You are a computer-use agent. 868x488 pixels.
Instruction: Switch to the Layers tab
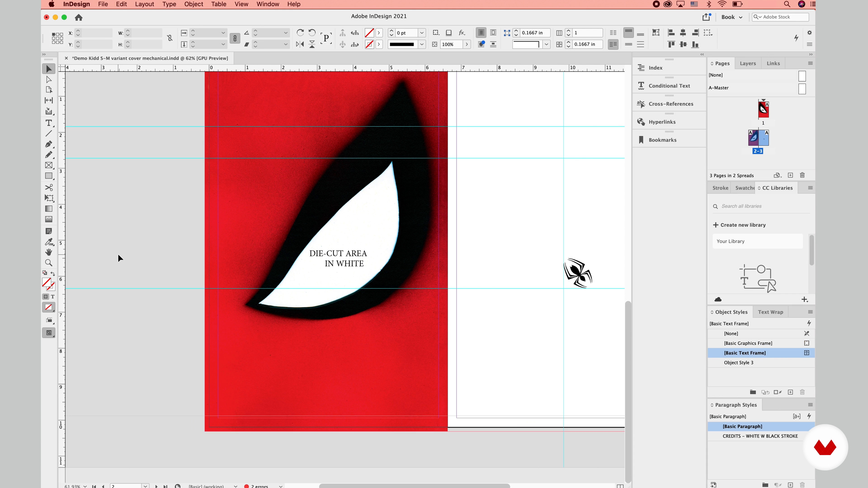click(748, 63)
